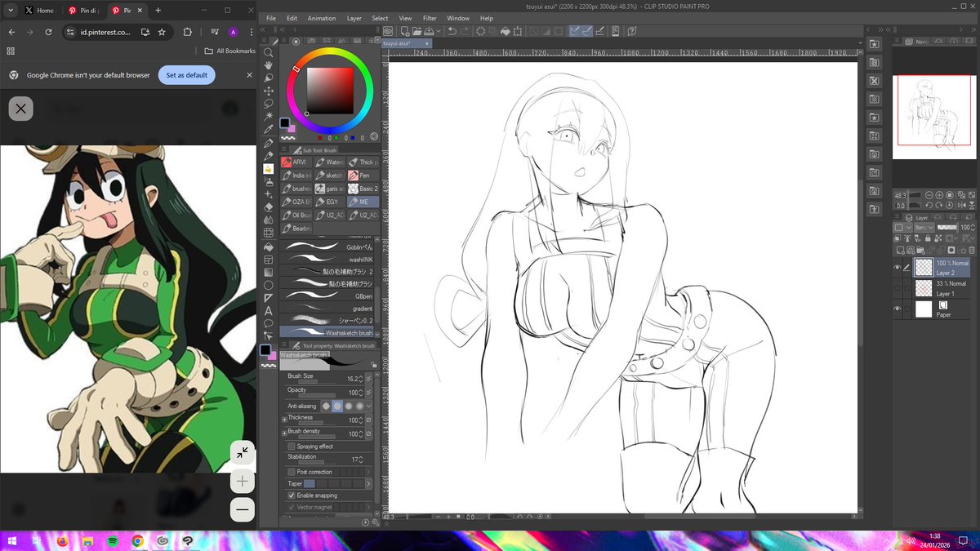Select the Eyedropper tool
Screen dimensions: 980x551
tap(269, 129)
